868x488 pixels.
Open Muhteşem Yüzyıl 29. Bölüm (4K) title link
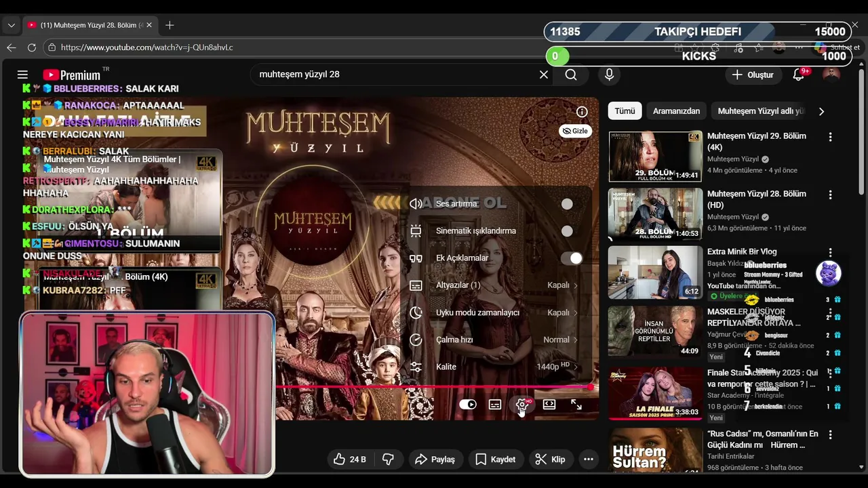coord(757,141)
